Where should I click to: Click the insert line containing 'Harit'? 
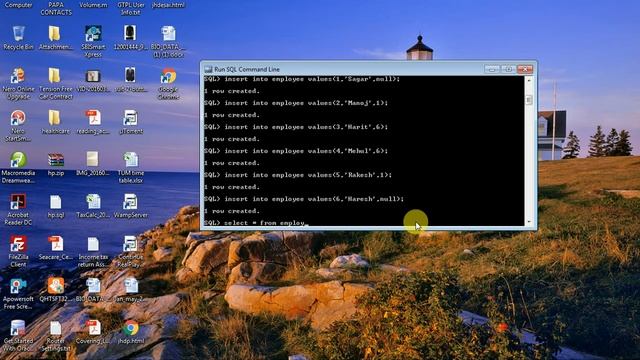pos(296,127)
